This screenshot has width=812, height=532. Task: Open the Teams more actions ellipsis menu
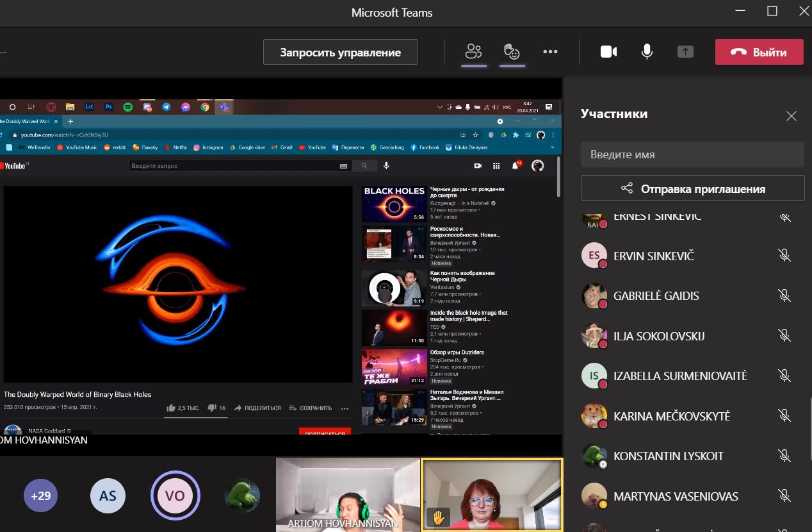550,52
